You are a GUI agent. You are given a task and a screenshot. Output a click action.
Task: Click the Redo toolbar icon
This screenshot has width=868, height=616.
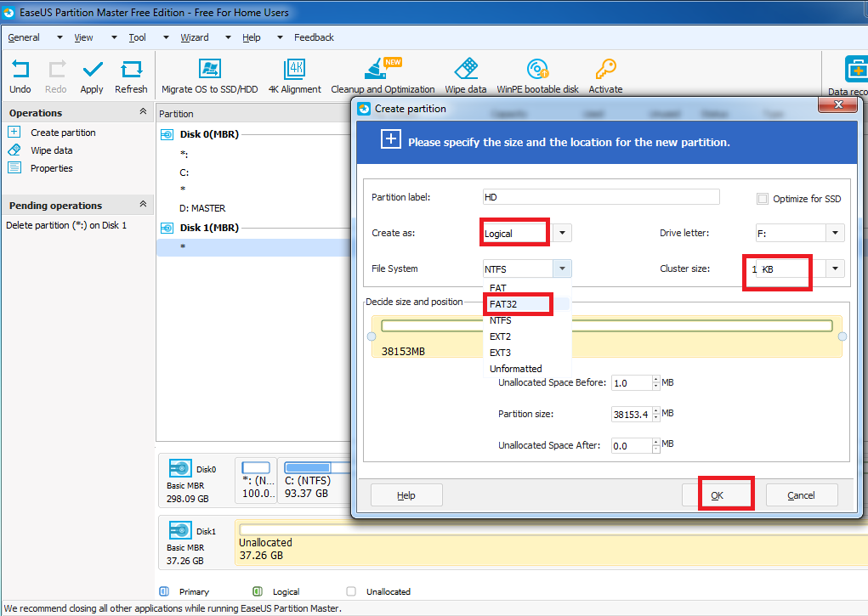[56, 70]
